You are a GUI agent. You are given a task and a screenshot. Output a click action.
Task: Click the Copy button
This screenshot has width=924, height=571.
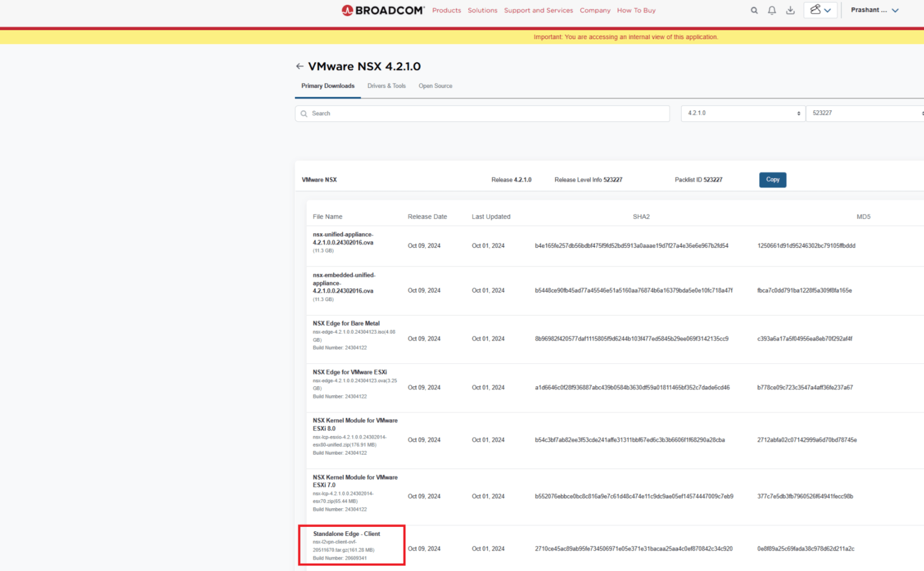tap(772, 180)
